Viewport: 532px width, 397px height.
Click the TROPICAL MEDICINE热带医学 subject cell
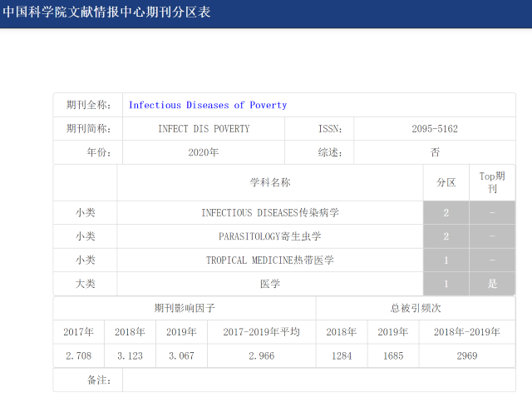(270, 260)
